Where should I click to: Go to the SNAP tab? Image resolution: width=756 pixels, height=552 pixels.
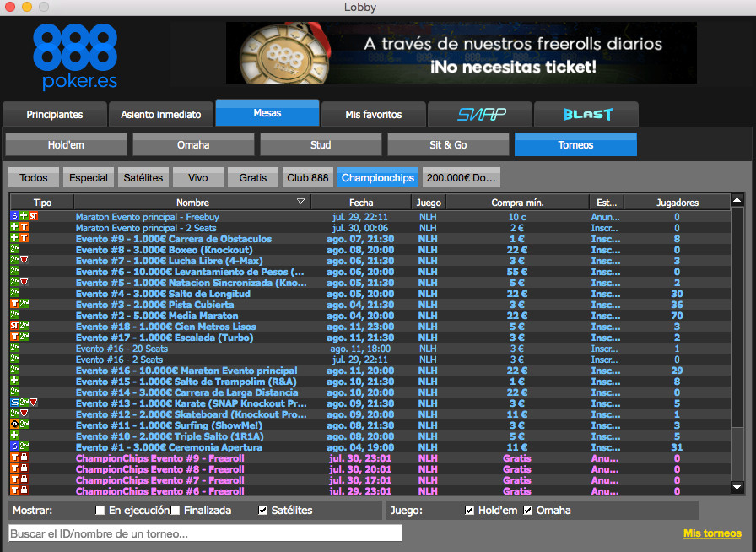(x=480, y=114)
